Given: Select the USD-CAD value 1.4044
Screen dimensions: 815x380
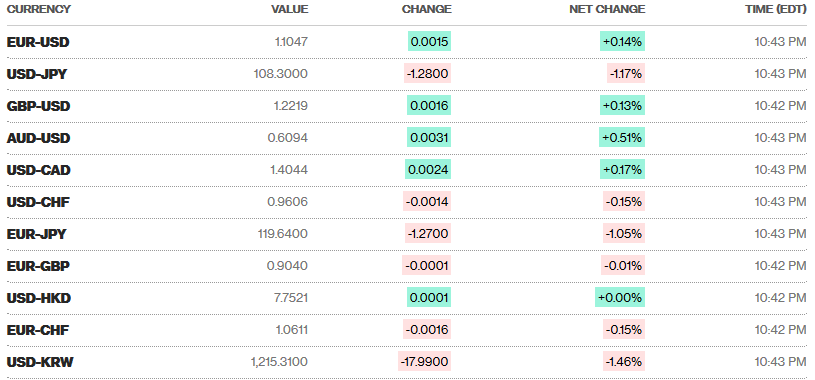Looking at the screenshot, I should click(289, 170).
